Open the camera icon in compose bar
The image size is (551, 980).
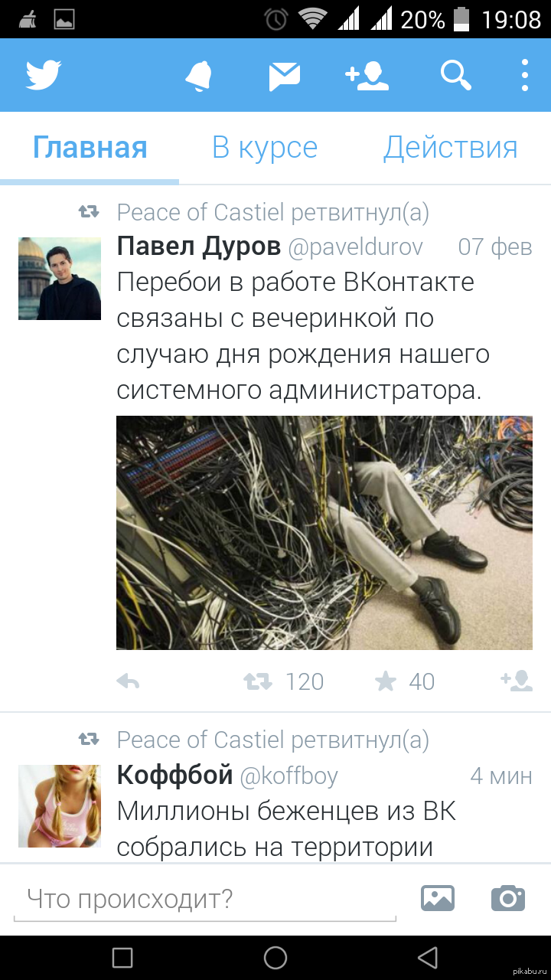click(x=508, y=897)
